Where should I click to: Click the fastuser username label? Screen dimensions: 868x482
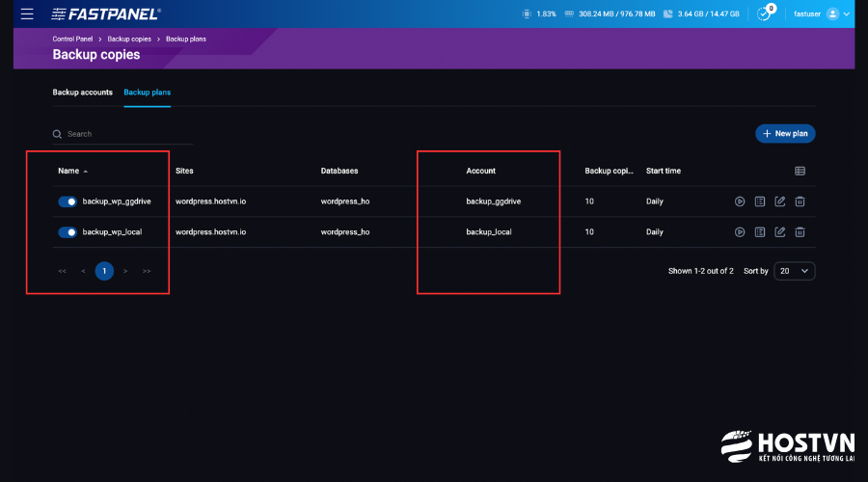click(x=807, y=13)
